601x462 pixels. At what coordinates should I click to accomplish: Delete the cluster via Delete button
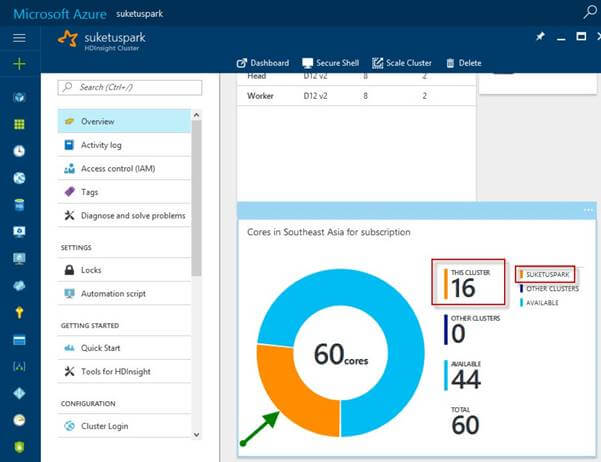tap(464, 63)
